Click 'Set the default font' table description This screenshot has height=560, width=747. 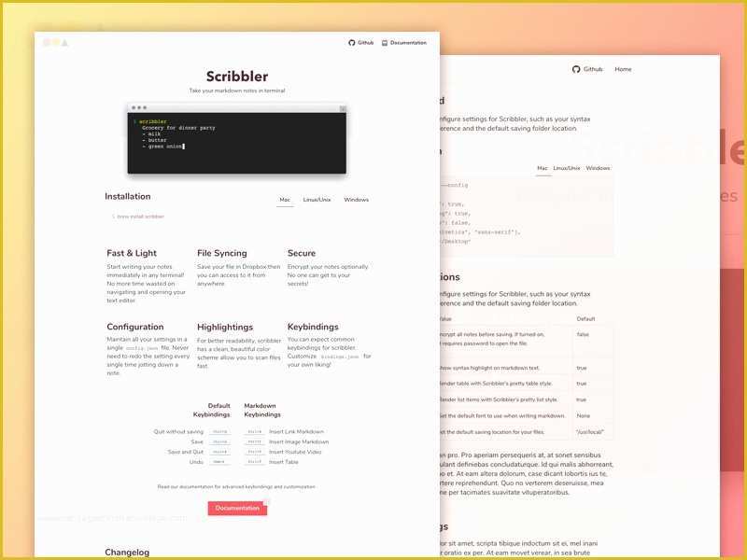(x=502, y=415)
